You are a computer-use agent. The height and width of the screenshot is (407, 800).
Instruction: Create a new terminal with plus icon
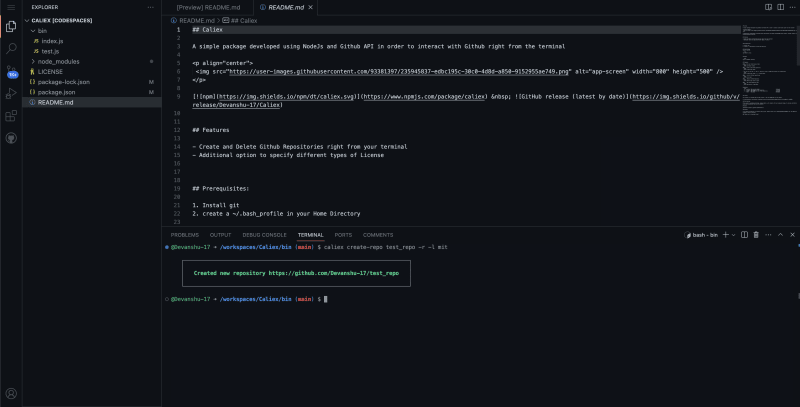(726, 235)
